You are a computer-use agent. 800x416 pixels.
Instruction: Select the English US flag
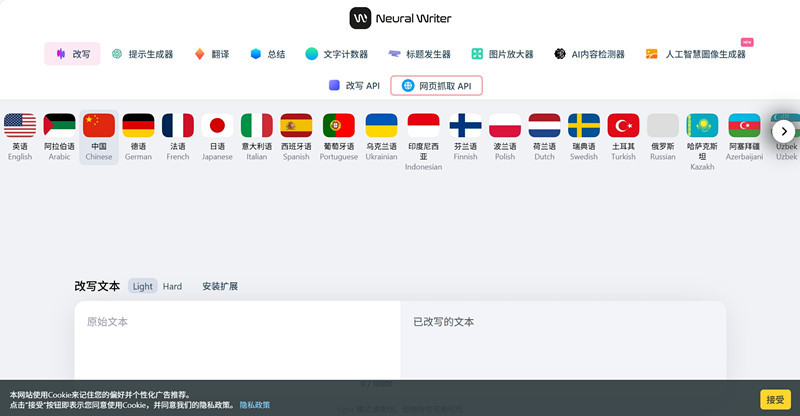tap(20, 126)
